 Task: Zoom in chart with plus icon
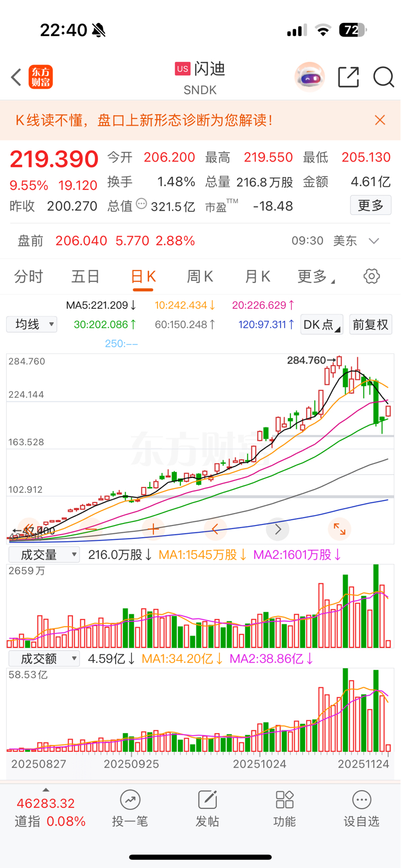pos(153,529)
